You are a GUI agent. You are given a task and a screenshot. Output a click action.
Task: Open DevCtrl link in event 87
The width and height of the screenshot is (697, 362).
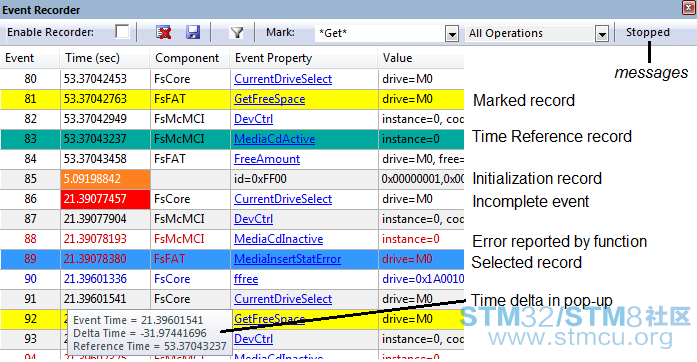[x=253, y=219]
